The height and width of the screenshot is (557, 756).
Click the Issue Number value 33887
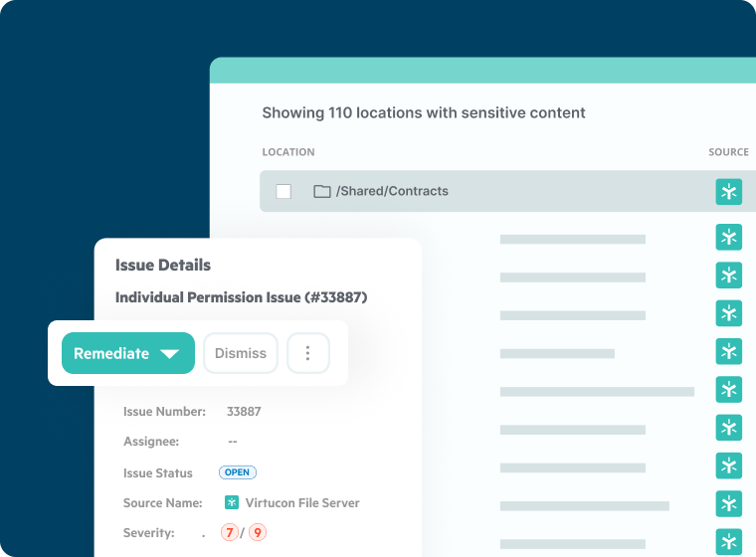coord(244,411)
